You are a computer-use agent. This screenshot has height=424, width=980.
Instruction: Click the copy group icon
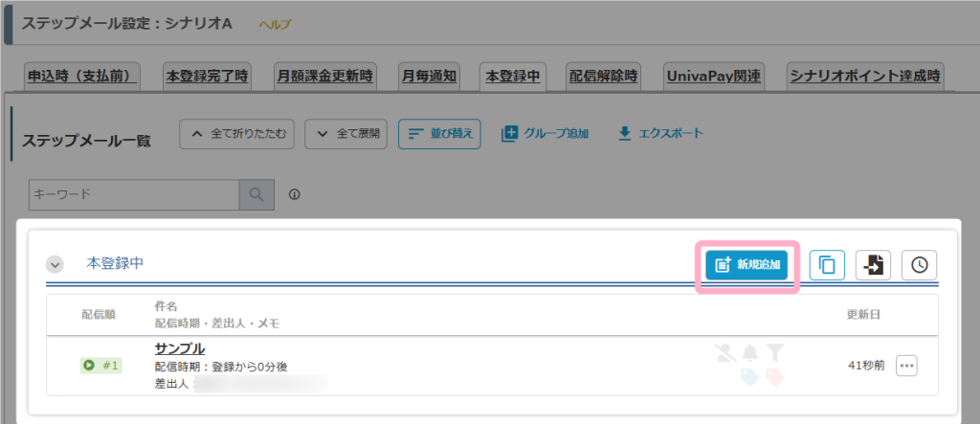pos(827,265)
